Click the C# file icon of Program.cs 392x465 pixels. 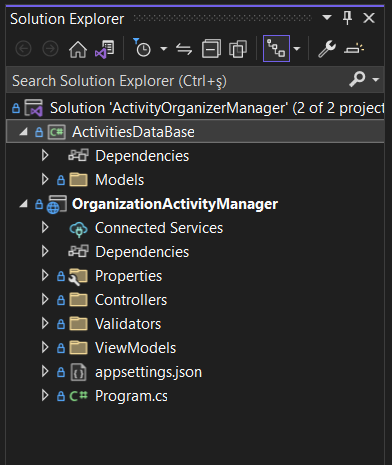78,396
